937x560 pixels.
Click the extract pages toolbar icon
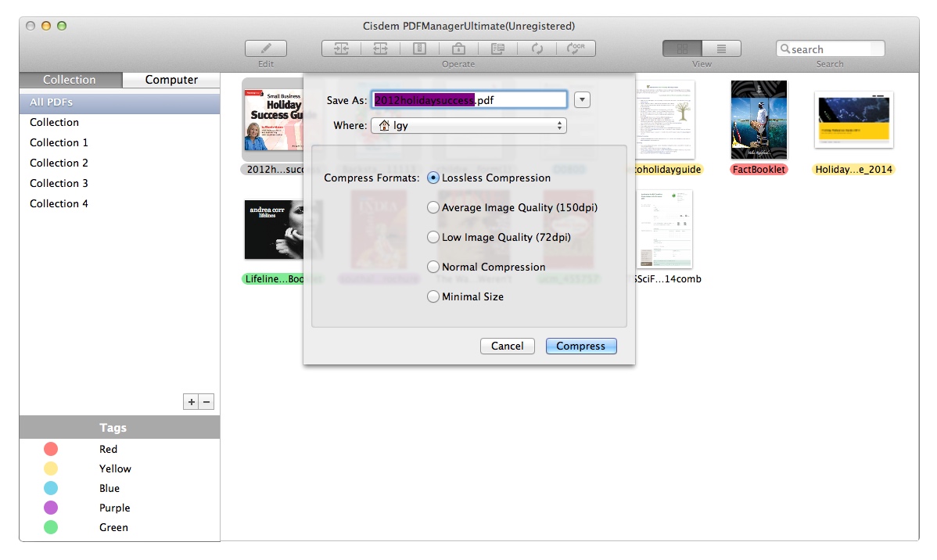click(x=497, y=48)
